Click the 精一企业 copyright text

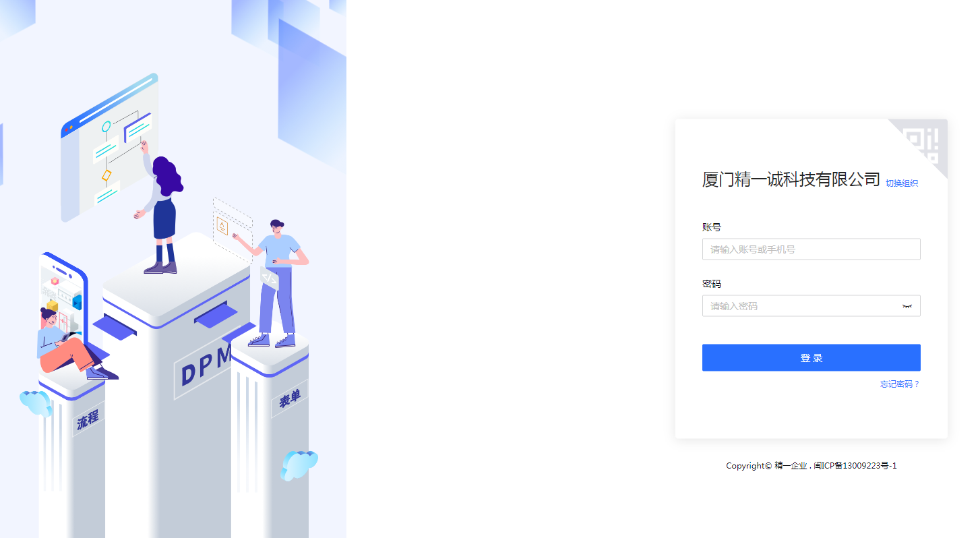click(x=791, y=466)
